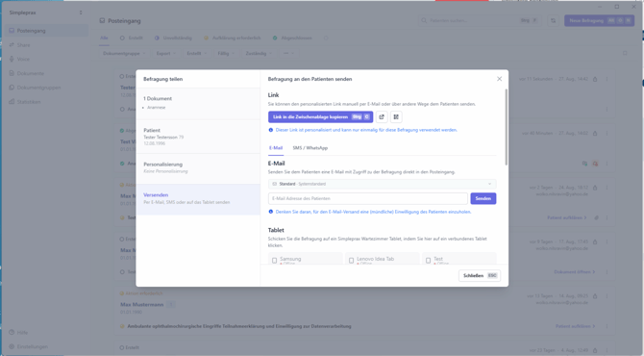Screen dimensions: 644x356
Task: Open Voice in the sidebar
Action: (46, 59)
